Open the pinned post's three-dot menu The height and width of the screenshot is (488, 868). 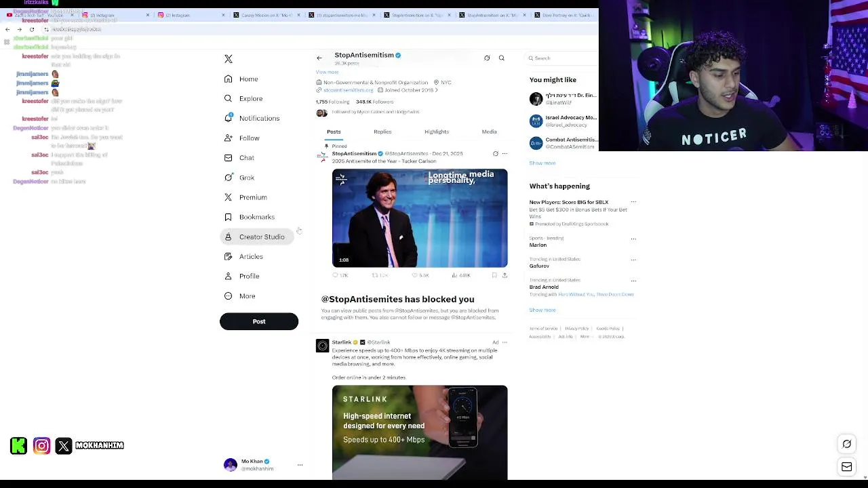[x=504, y=154]
